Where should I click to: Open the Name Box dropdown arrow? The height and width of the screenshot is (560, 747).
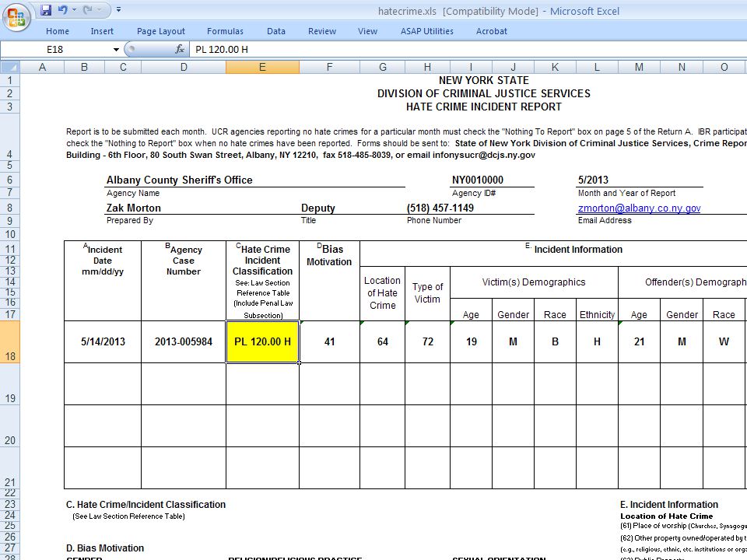coord(116,50)
